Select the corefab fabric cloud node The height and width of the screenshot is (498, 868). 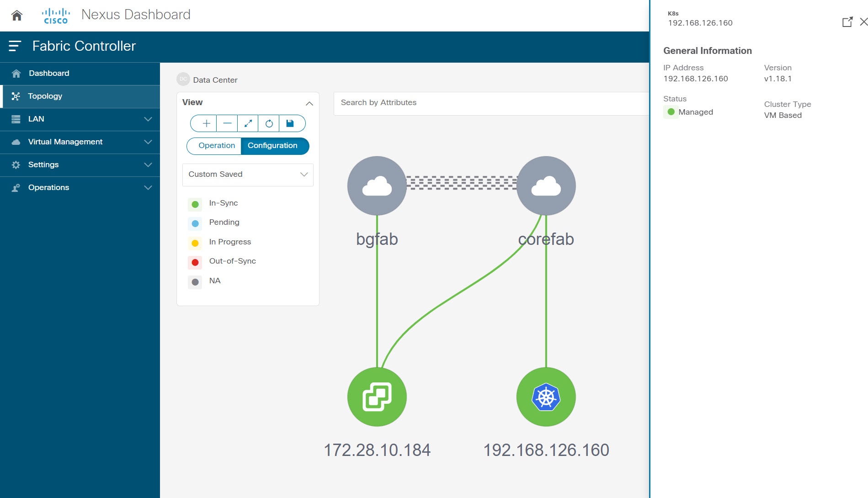(546, 186)
